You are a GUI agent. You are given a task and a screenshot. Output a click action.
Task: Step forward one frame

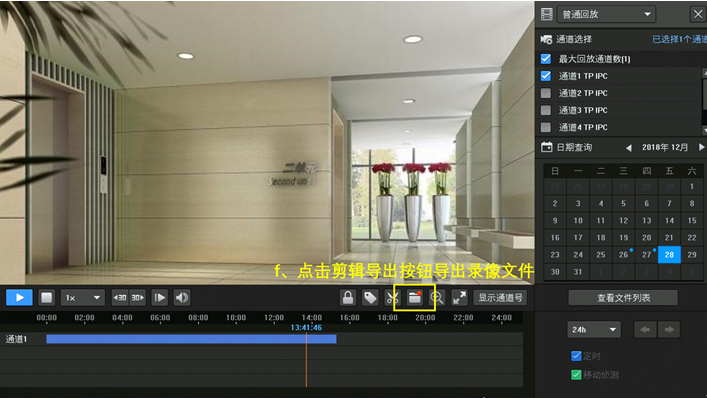click(160, 298)
